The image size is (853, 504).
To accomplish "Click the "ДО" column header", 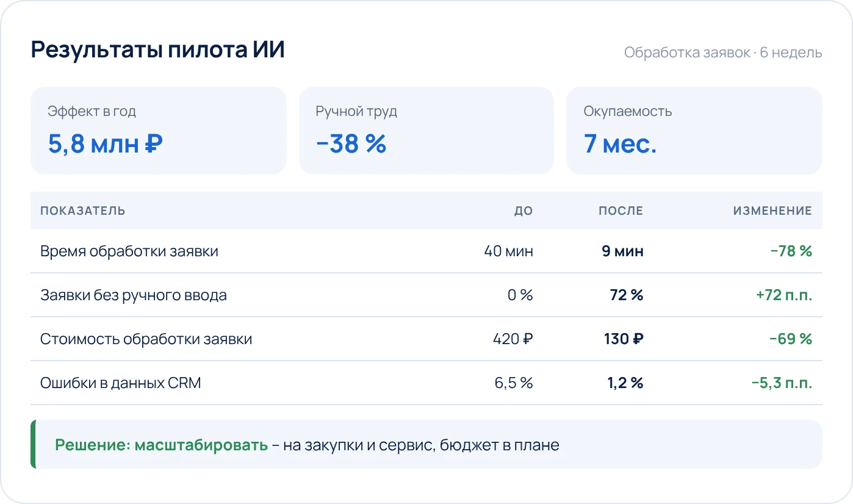I will (524, 211).
